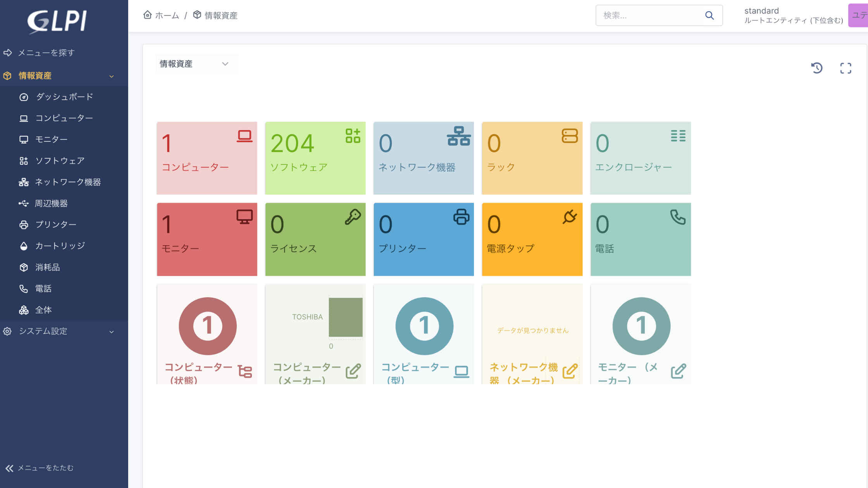Viewport: 868px width, 488px height.
Task: Click server icon on ラック card
Action: (x=570, y=136)
